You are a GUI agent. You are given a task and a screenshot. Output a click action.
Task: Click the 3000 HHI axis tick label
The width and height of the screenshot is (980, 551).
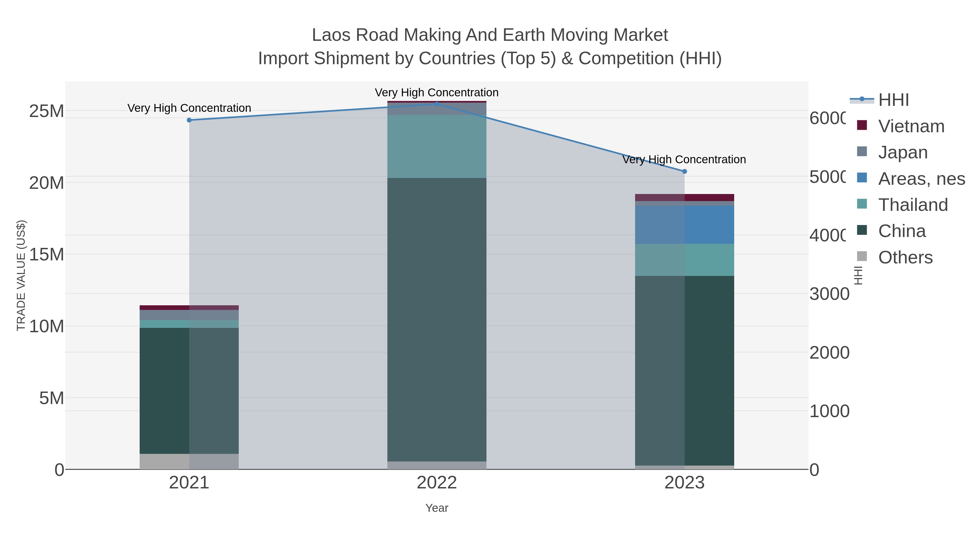829,294
